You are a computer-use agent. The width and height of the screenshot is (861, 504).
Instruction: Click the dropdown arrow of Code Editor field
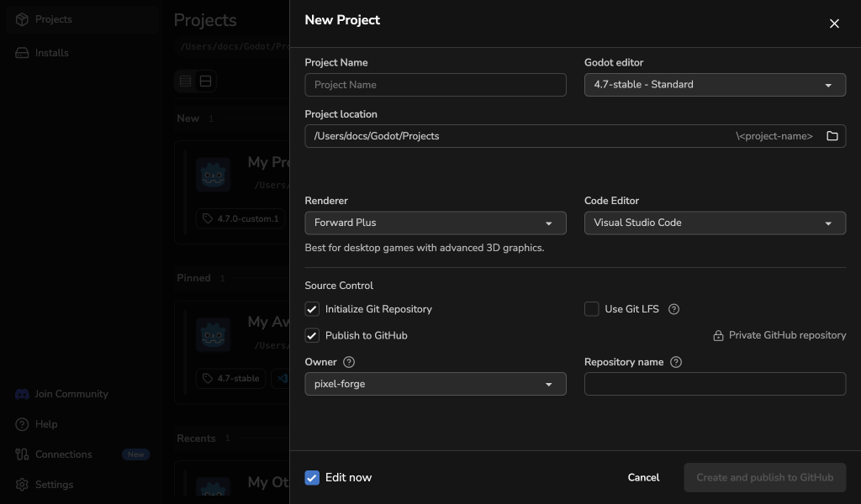828,223
